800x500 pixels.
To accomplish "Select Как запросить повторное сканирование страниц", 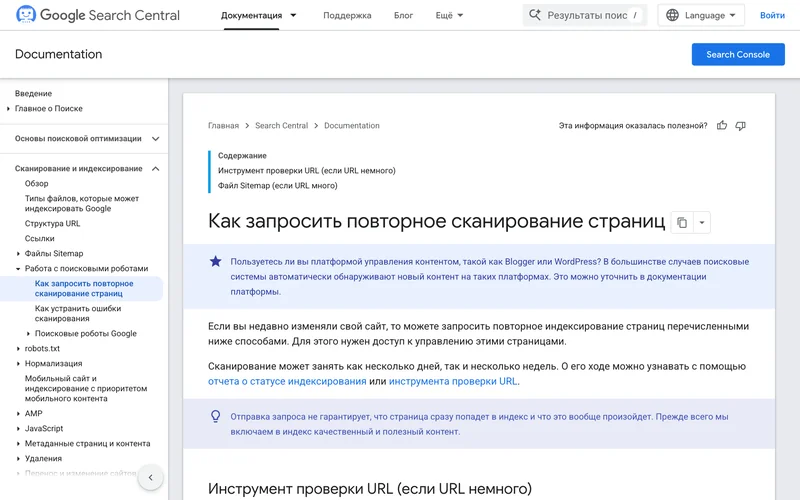I will 84,288.
